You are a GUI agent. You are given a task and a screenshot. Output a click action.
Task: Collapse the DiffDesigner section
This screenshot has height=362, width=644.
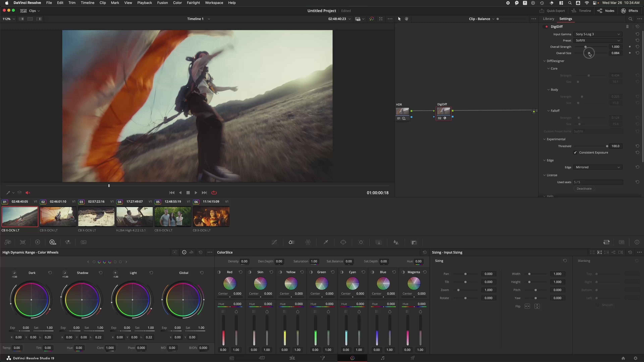pyautogui.click(x=545, y=61)
